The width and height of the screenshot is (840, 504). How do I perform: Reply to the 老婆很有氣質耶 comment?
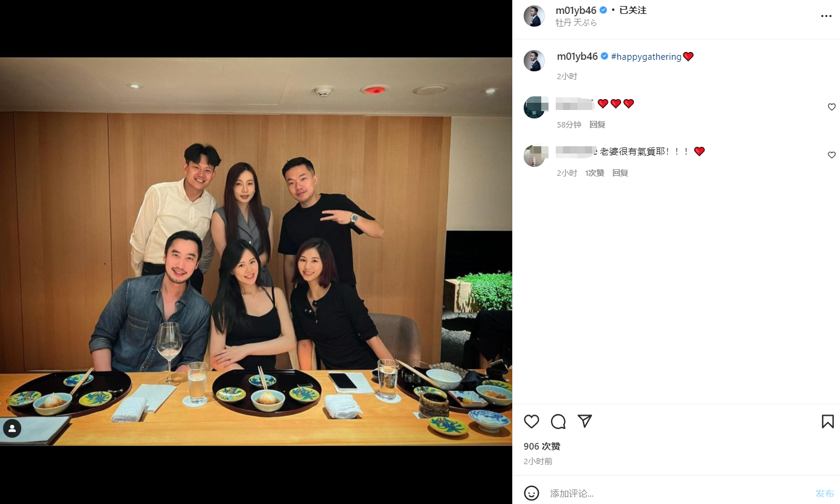(620, 173)
